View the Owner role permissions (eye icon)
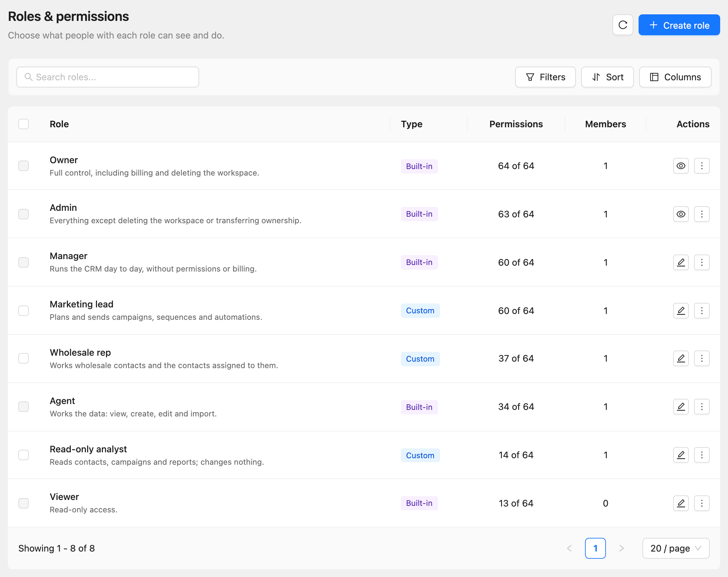728x577 pixels. click(681, 166)
